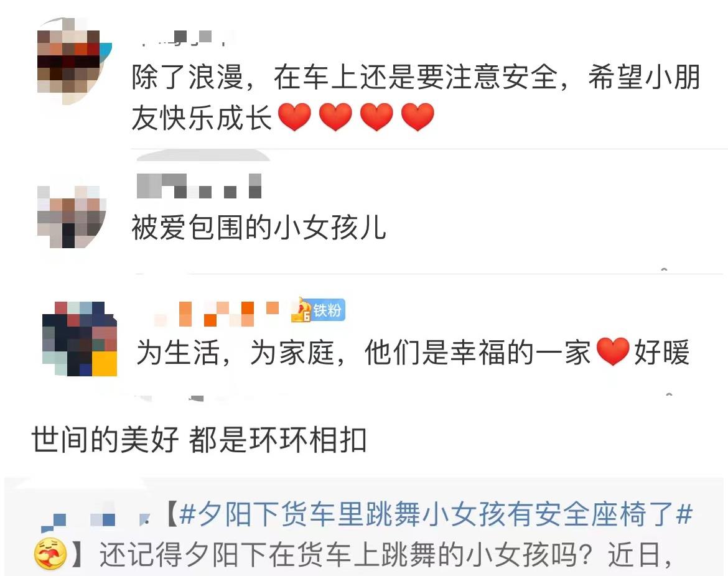
Task: Open avatar beside the 被爱包围的小女孩儿 comment
Action: click(72, 216)
